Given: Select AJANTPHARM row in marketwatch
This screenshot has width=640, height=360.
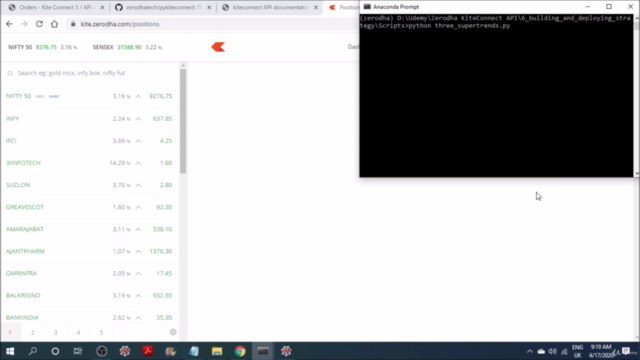Looking at the screenshot, I should 89,251.
